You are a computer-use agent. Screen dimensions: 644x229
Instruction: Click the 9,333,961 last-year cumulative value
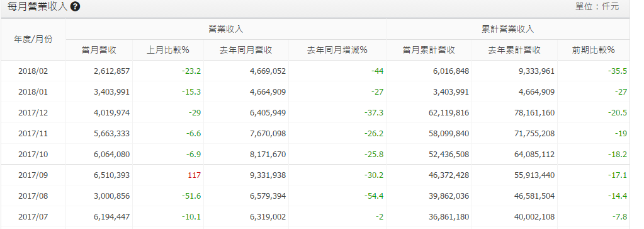click(x=536, y=71)
